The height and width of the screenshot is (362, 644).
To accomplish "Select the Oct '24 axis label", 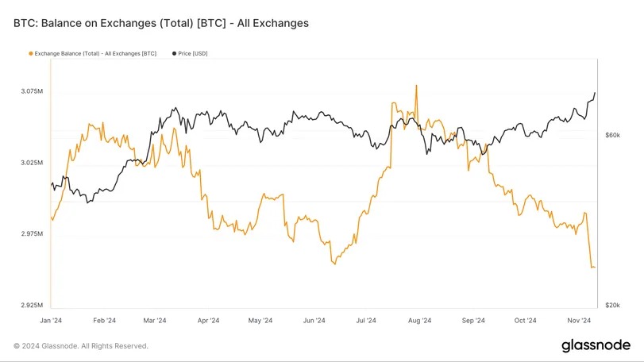I will pyautogui.click(x=526, y=321).
